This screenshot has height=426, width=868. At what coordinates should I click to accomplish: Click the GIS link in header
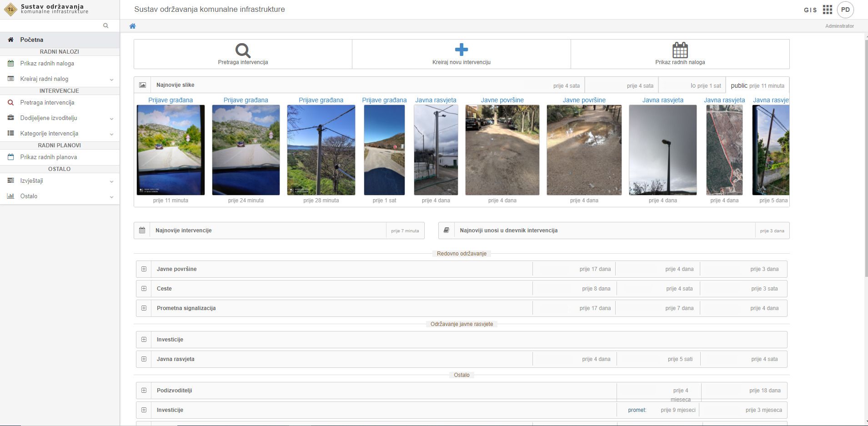click(810, 10)
